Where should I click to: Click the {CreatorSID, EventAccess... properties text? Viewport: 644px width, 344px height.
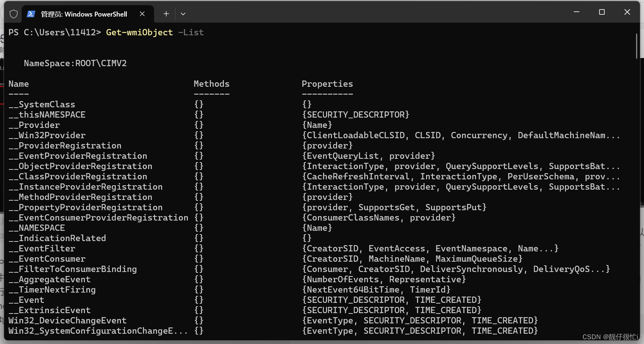[430, 248]
